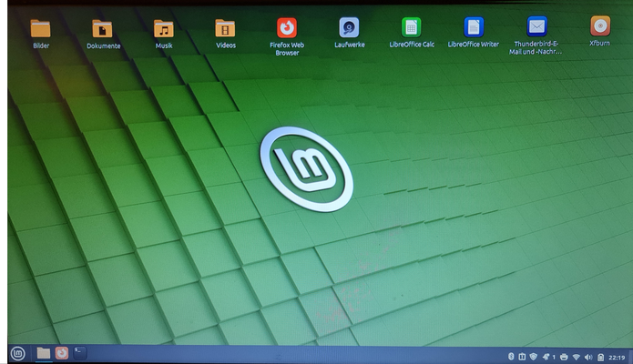Launch Xfburn disc burning app
This screenshot has height=364, width=633.
(599, 25)
